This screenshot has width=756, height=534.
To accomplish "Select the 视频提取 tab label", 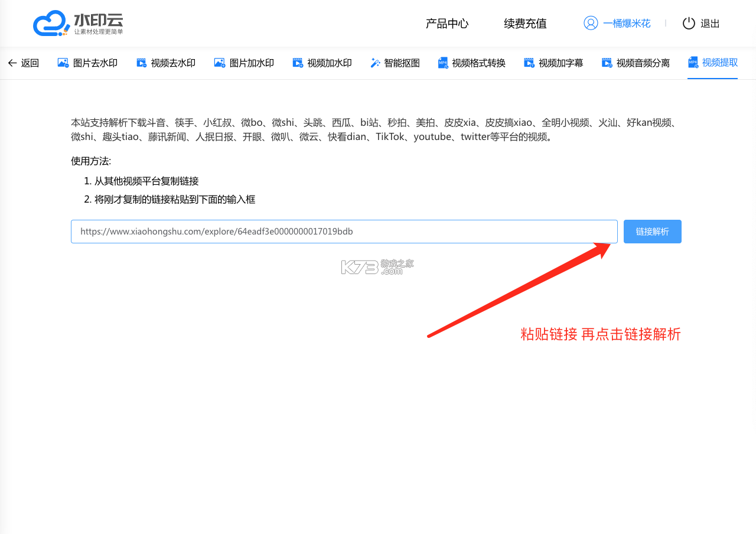I will (x=720, y=62).
